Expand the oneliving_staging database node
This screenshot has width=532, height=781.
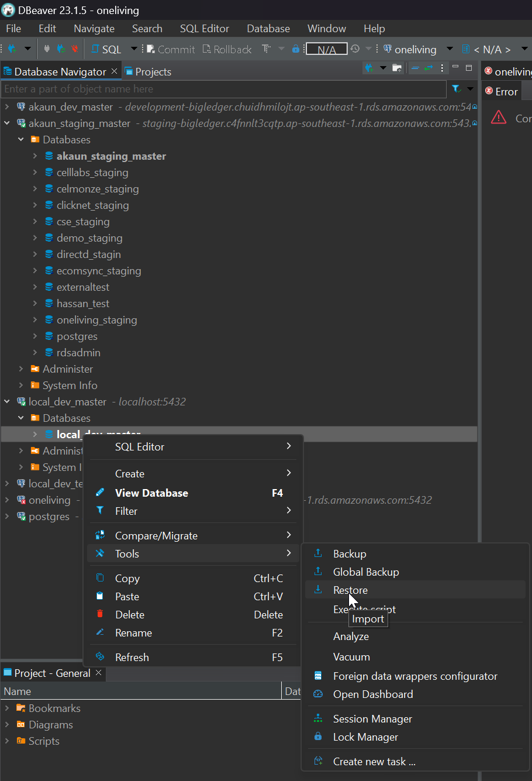(35, 320)
